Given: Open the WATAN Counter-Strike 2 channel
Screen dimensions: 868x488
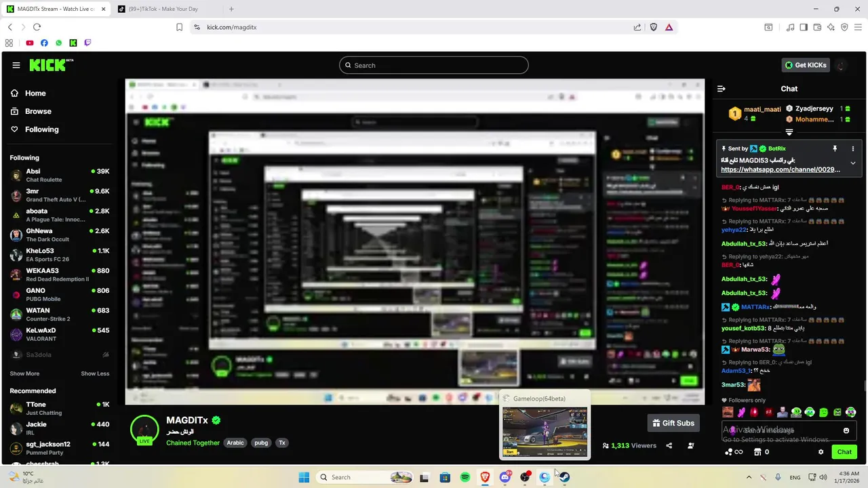Looking at the screenshot, I should coord(60,314).
